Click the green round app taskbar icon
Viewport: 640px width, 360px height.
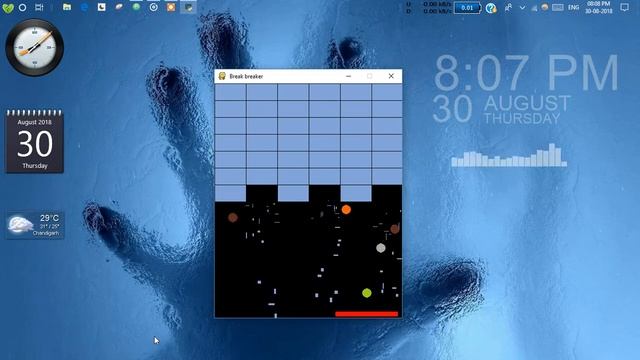click(x=136, y=7)
